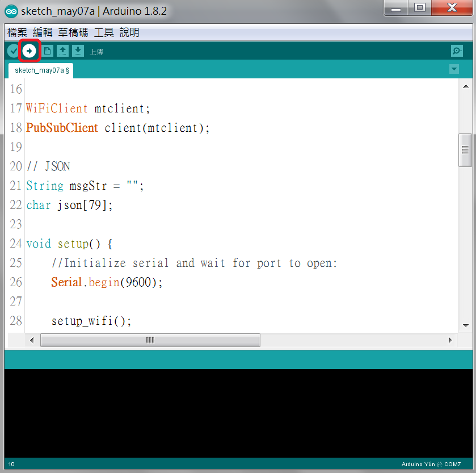Click the horizontal scrollbar thumb
The image size is (476, 473).
click(x=150, y=340)
